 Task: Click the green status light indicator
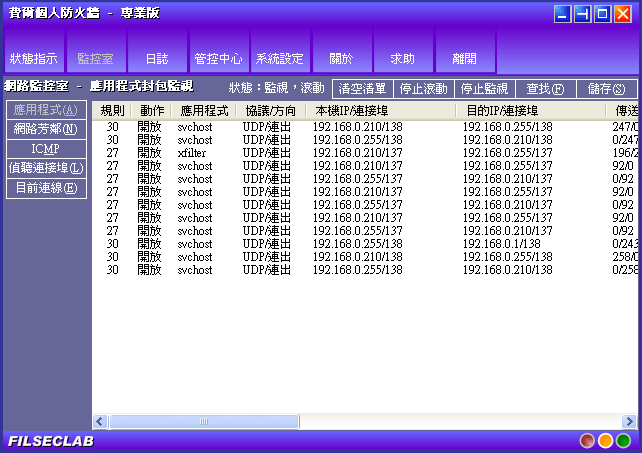[x=623, y=440]
